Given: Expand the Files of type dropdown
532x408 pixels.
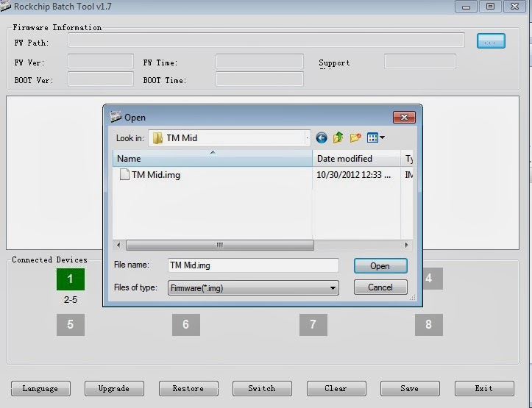Looking at the screenshot, I should tap(333, 288).
